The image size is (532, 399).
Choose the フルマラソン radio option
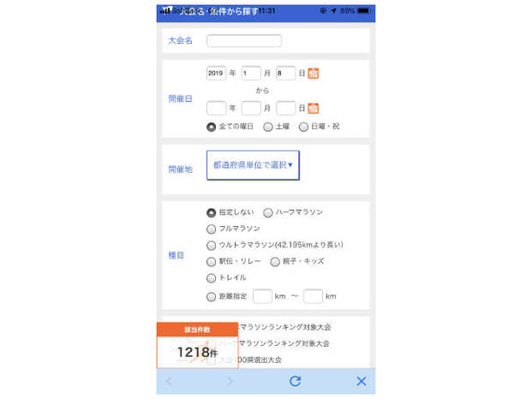(x=211, y=229)
